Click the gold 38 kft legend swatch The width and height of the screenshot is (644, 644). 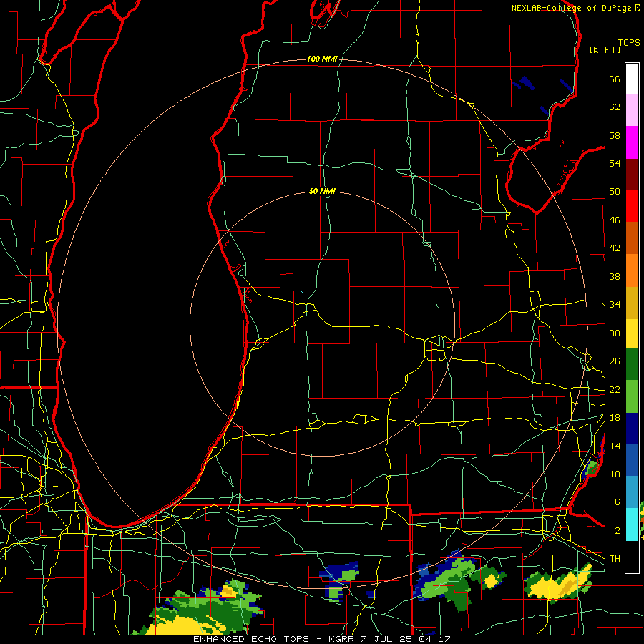pyautogui.click(x=632, y=303)
